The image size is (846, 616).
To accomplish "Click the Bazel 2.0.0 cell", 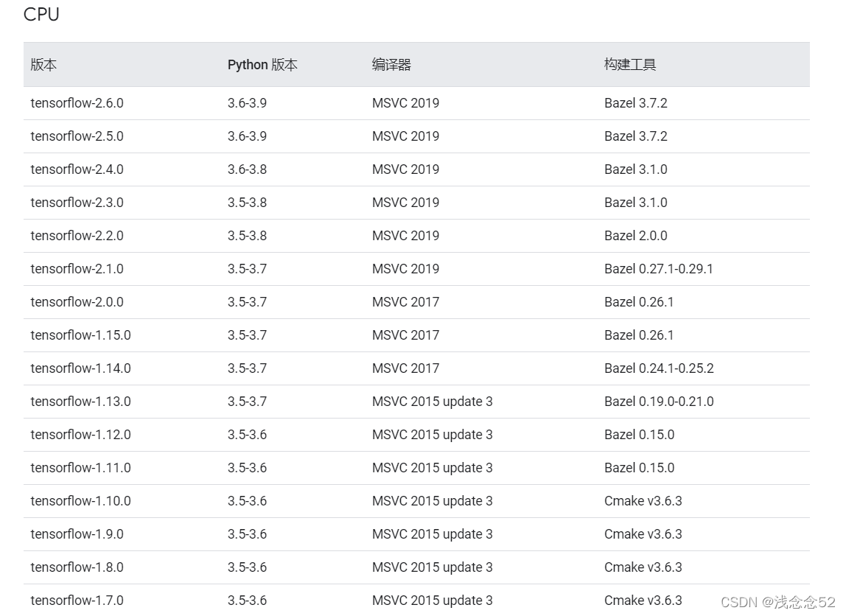I will click(635, 236).
